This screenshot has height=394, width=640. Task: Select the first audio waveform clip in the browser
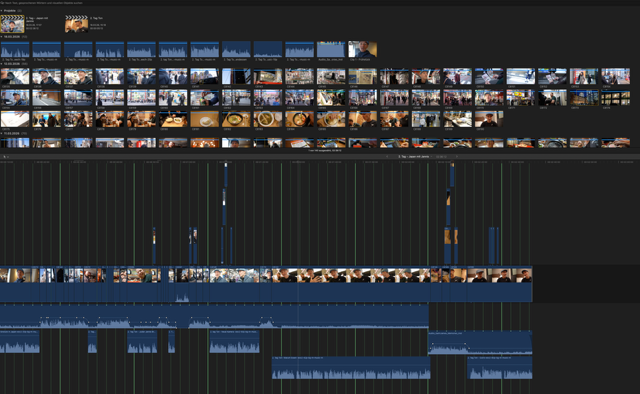click(x=15, y=49)
